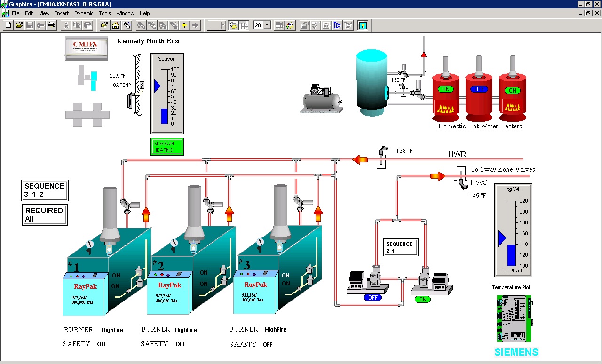Click the cyan hot water storage tank

[x=372, y=83]
